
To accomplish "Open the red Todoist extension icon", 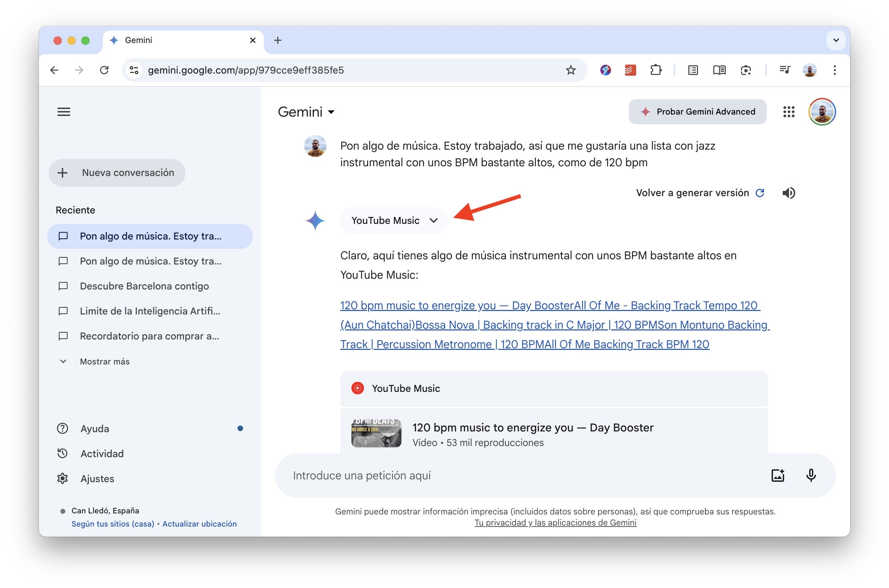I will pos(630,70).
